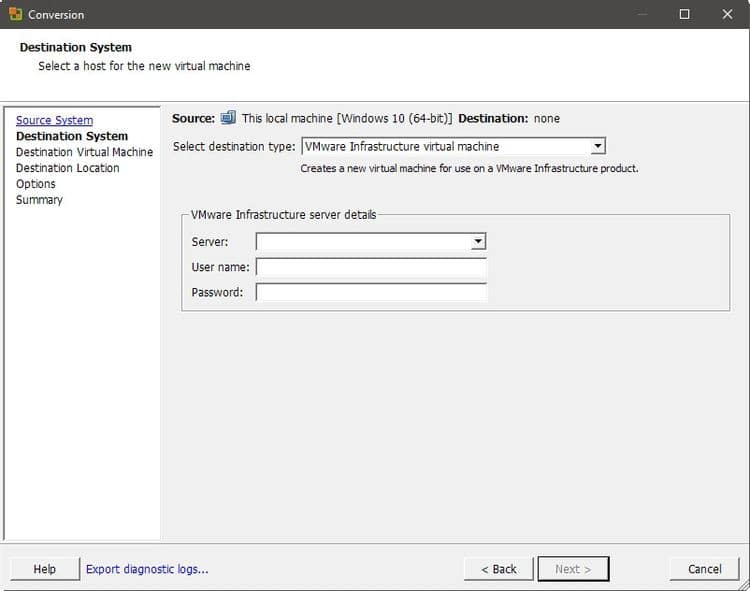
Task: Click 'Select a host for the new virtual machine'
Action: click(x=144, y=66)
